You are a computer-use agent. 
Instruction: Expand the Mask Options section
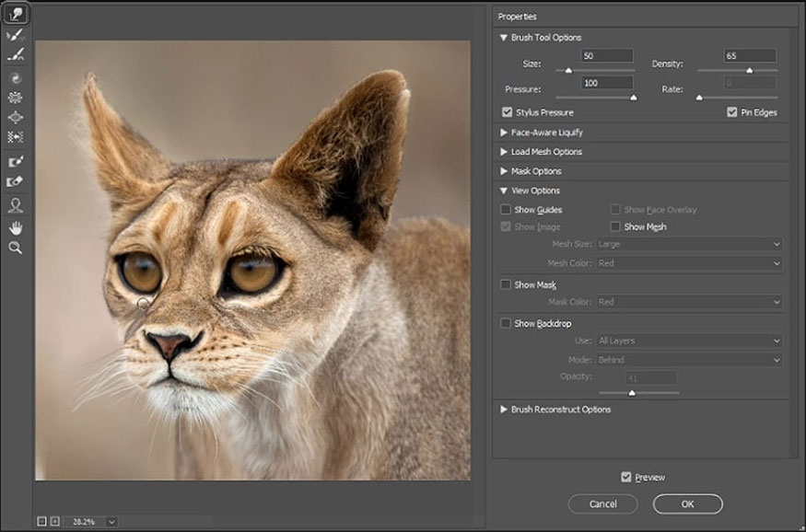tap(504, 171)
